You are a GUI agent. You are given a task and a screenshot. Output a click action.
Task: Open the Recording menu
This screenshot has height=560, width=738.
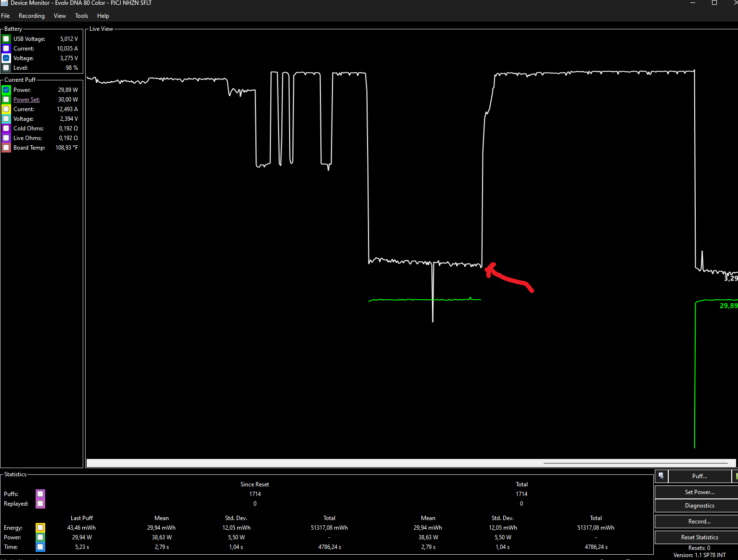[32, 16]
